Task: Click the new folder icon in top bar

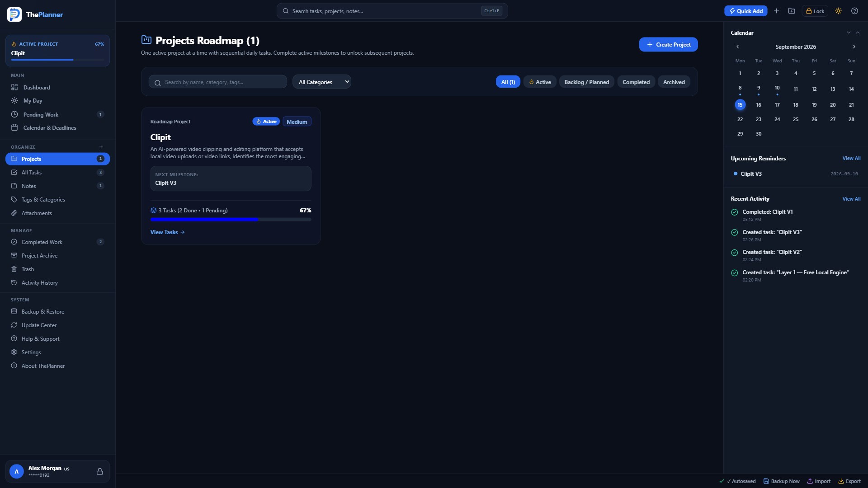Action: pyautogui.click(x=792, y=11)
